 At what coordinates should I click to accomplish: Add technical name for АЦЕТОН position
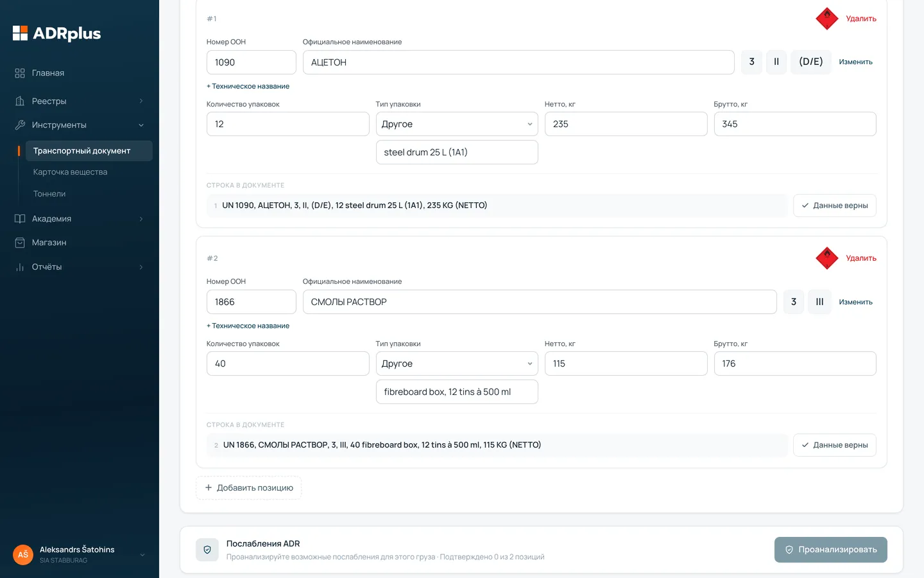point(248,86)
